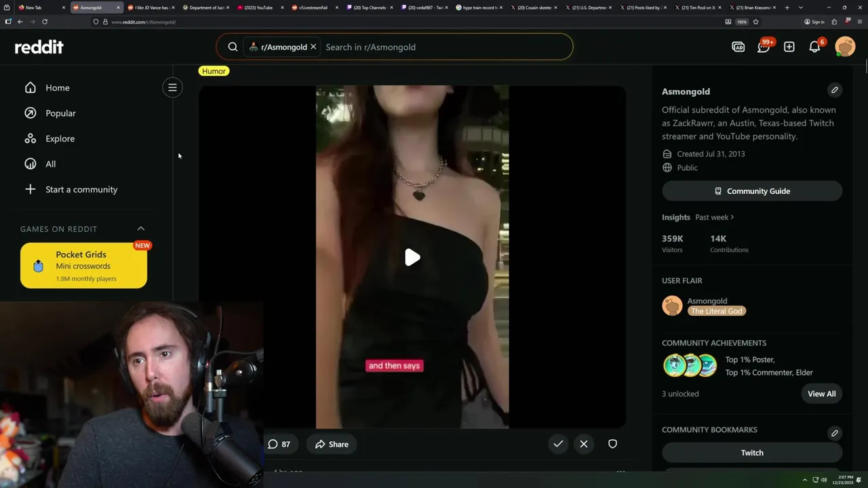868x488 pixels.
Task: Create a new post via plus icon
Action: coord(789,47)
